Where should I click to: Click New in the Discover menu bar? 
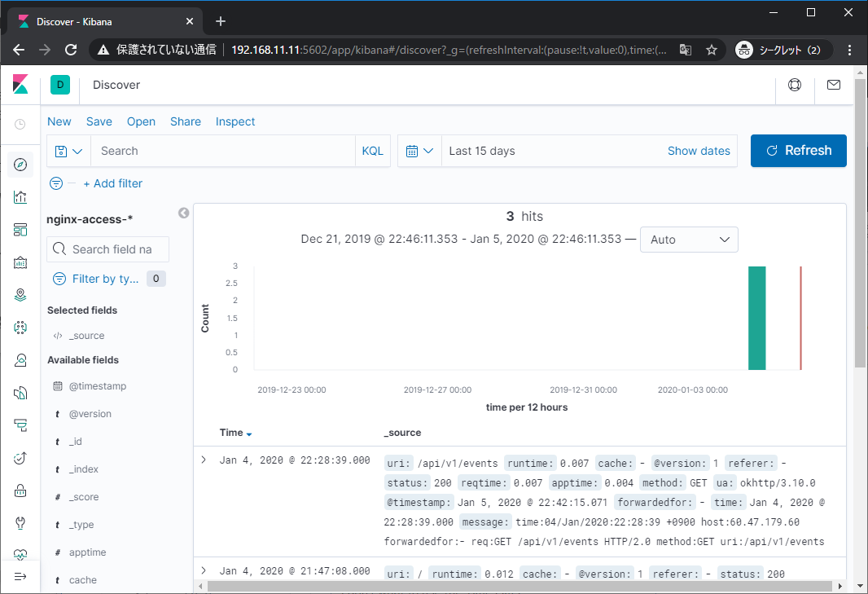[59, 121]
